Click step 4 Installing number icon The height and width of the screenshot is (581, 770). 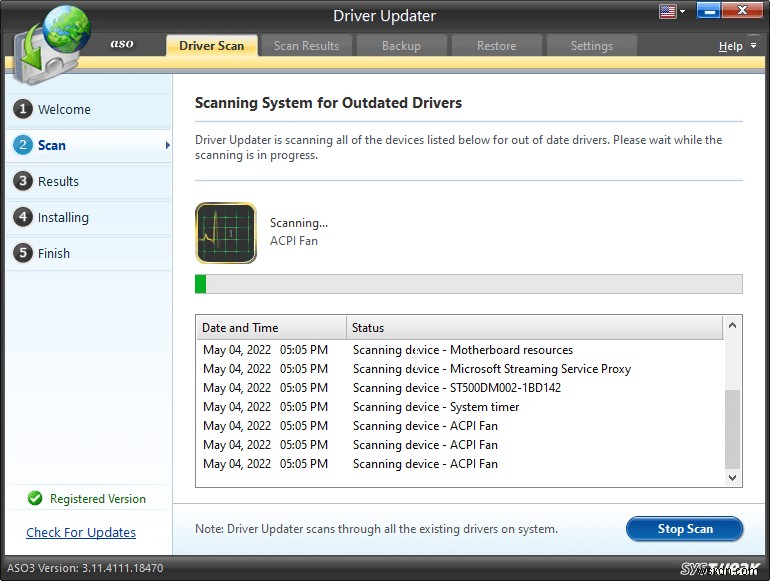pos(22,217)
